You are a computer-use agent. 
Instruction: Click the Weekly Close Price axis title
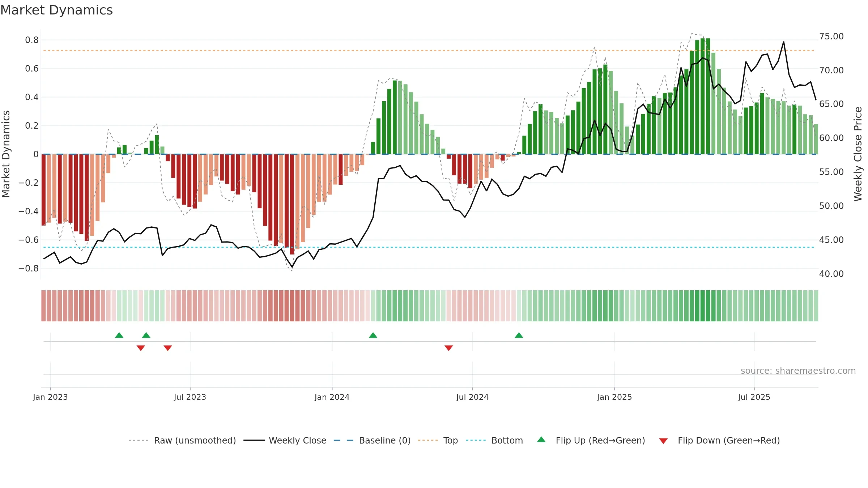(858, 154)
